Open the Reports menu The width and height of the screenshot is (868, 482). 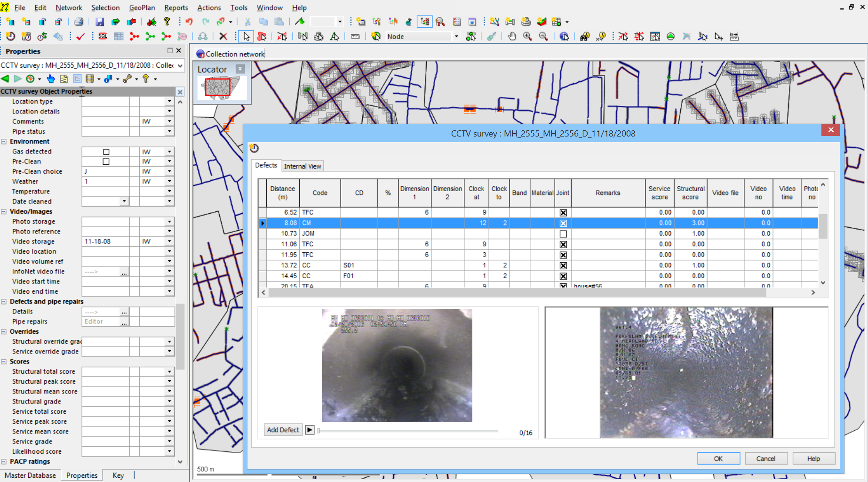[176, 8]
